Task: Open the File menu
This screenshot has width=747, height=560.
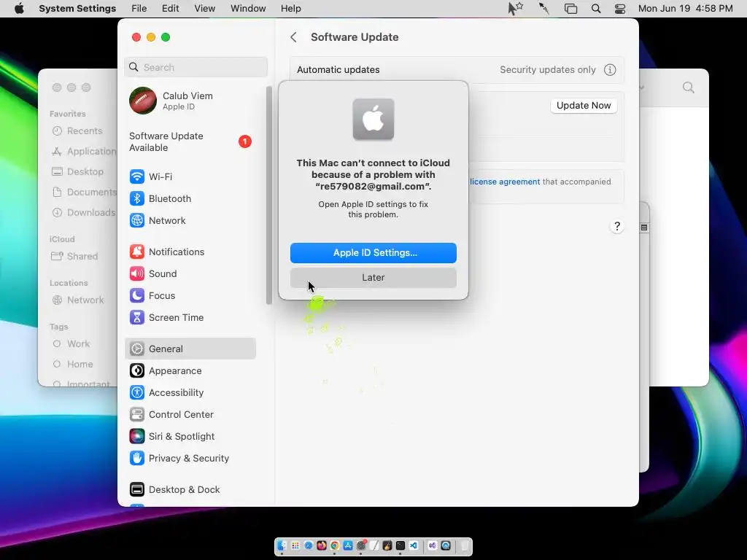Action: pos(139,9)
